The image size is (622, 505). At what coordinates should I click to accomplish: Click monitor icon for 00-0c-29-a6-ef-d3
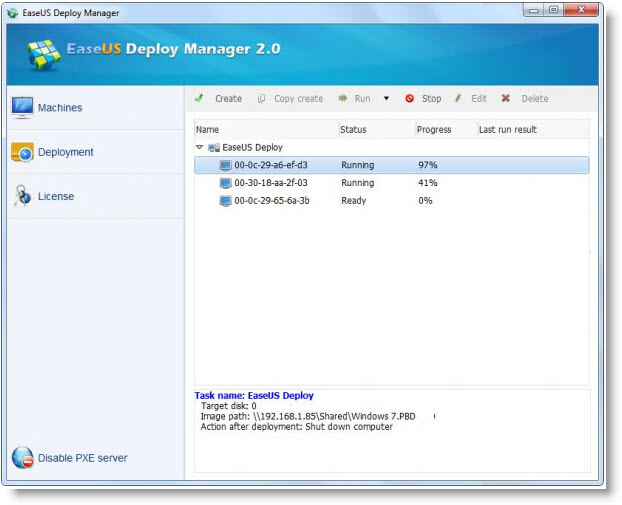coord(225,165)
